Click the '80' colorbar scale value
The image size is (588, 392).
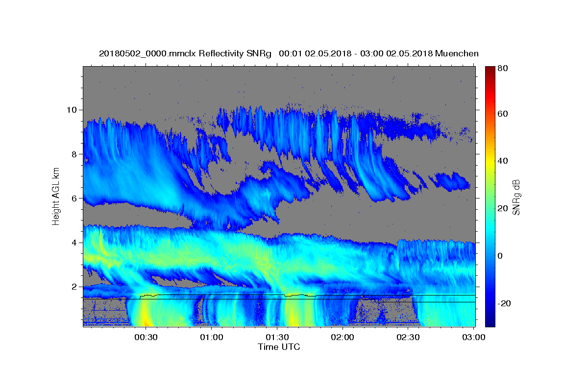tap(504, 69)
